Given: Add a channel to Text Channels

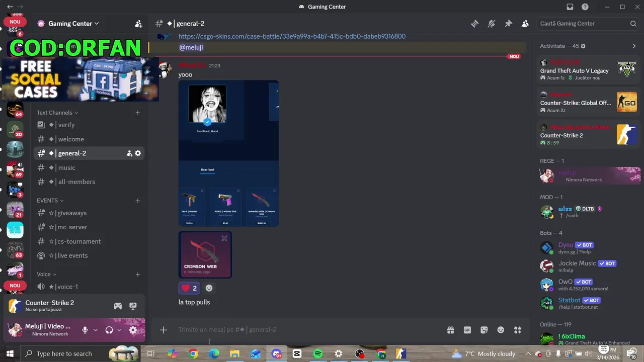Looking at the screenshot, I should pos(137,113).
